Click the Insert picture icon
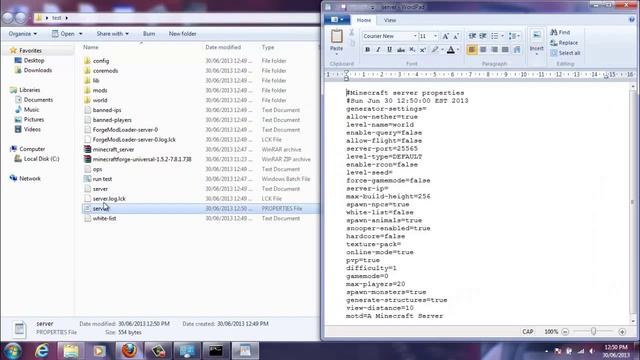Screen dimensions: 640x360 [x=537, y=36]
